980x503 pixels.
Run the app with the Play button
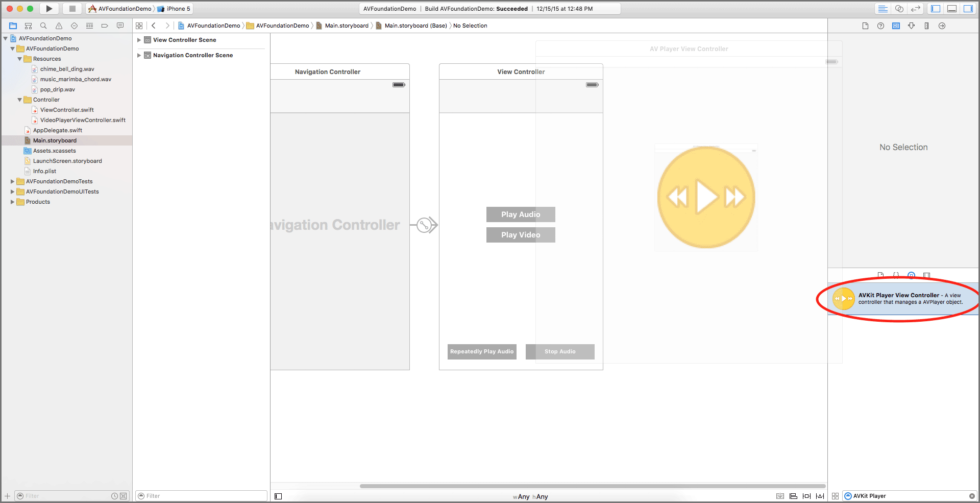tap(49, 9)
